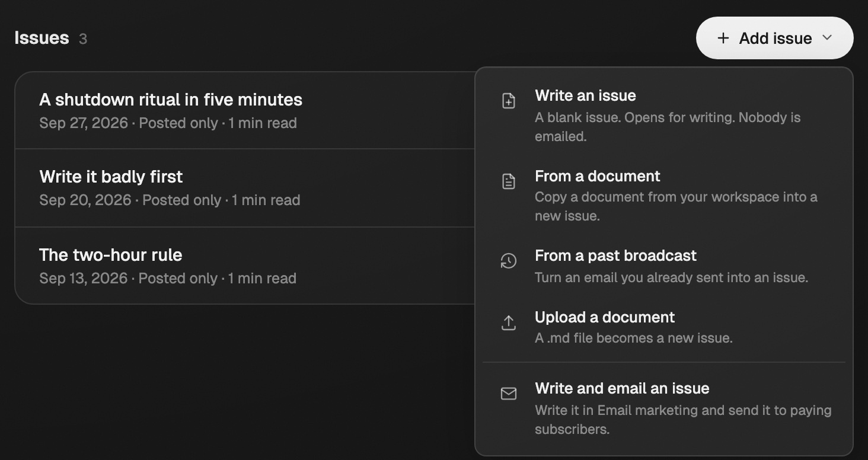The width and height of the screenshot is (868, 460).
Task: Choose Upload a document
Action: [x=664, y=328]
